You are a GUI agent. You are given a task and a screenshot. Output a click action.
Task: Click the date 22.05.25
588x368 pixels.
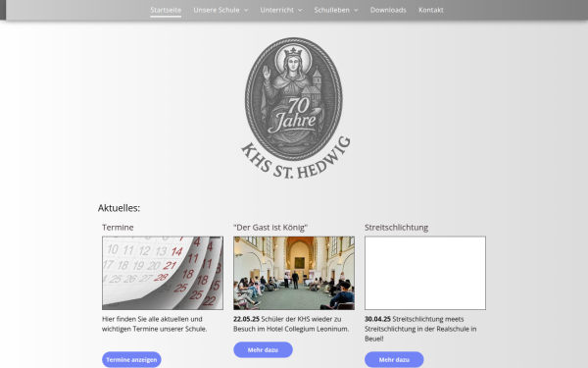click(246, 319)
